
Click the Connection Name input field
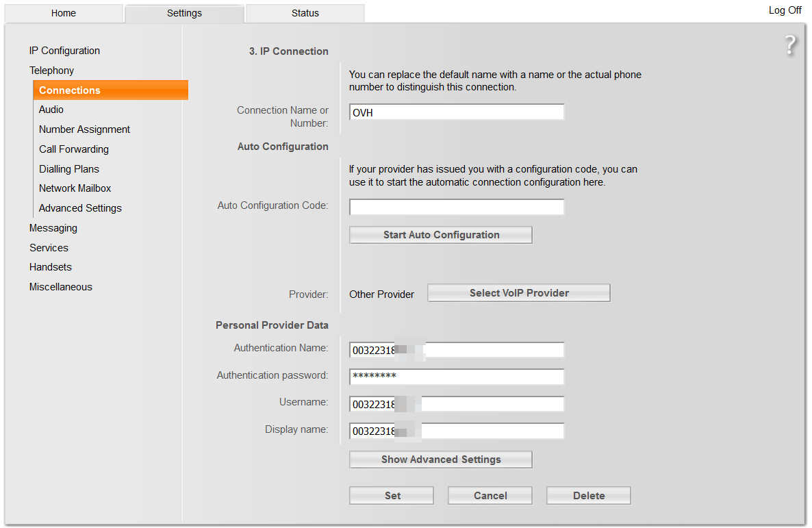457,112
